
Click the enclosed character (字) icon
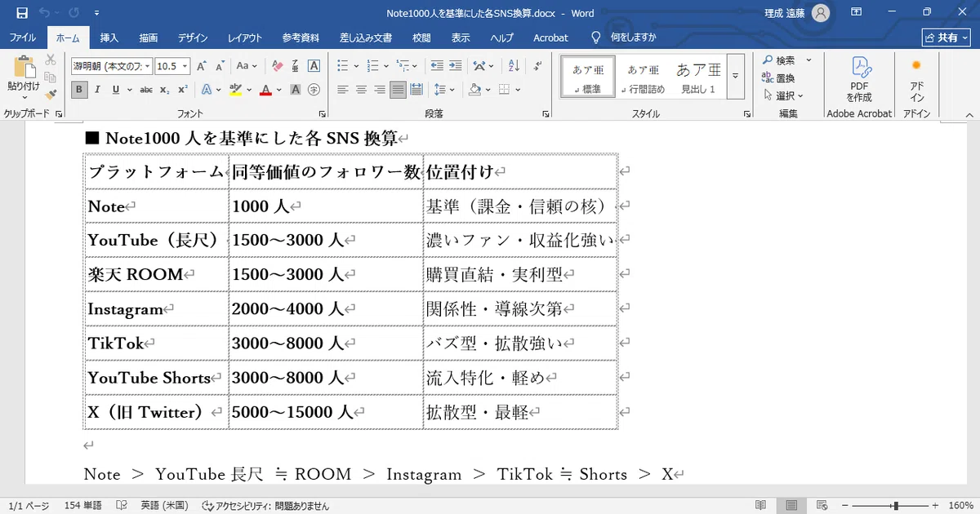[x=314, y=90]
